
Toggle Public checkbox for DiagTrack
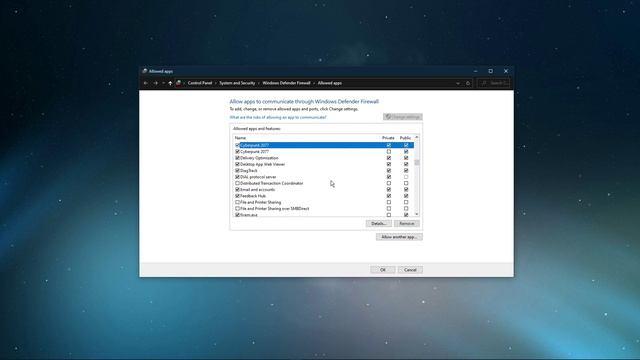pos(406,171)
